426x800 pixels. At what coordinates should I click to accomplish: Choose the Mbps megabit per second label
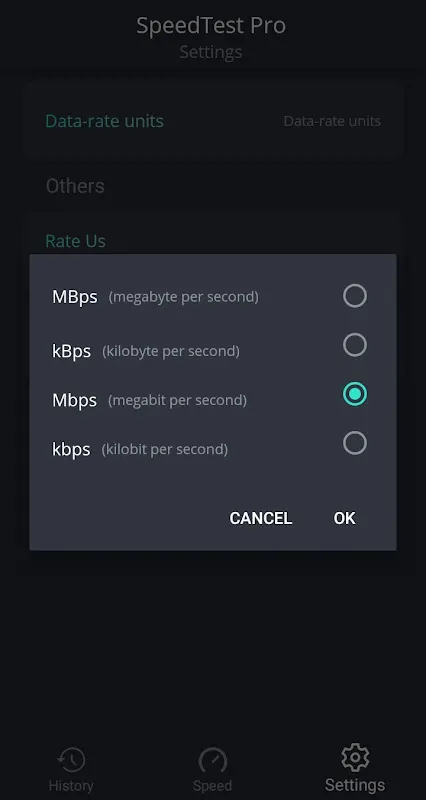tap(149, 400)
